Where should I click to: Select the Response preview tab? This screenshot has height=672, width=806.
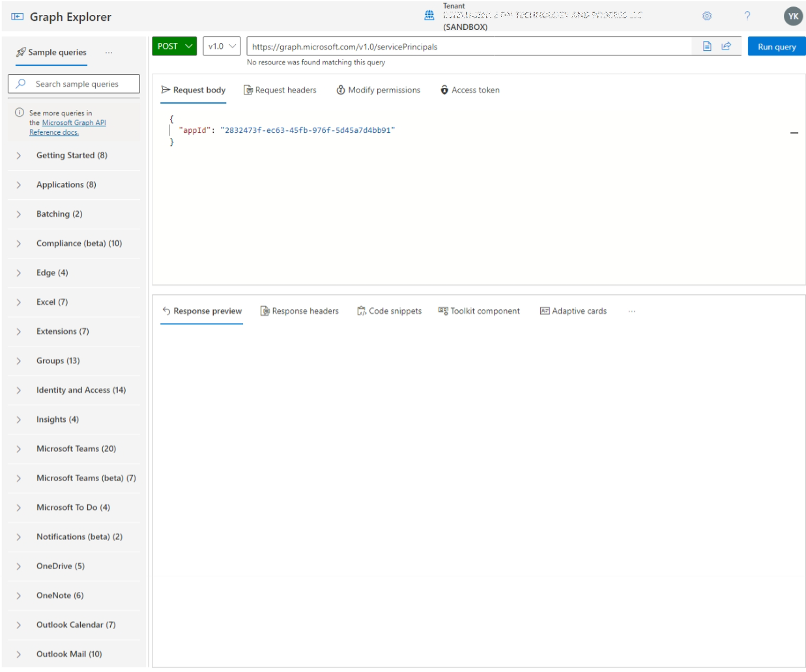[202, 311]
